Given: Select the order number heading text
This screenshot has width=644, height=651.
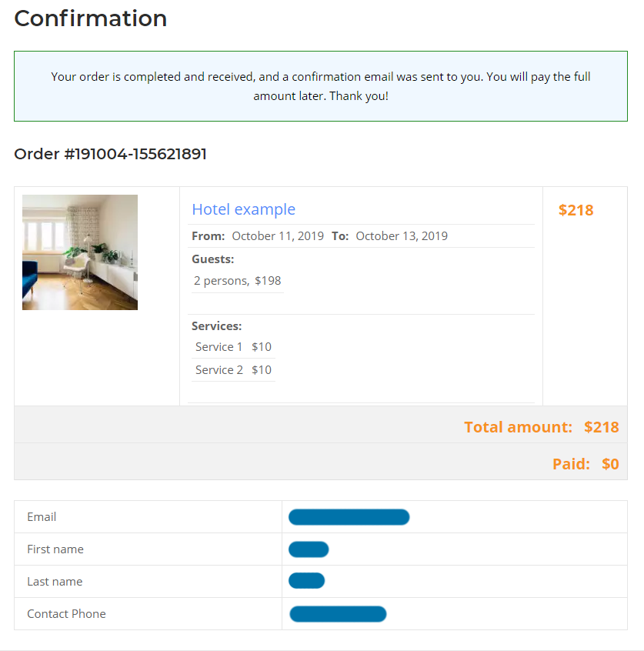Looking at the screenshot, I should 110,154.
